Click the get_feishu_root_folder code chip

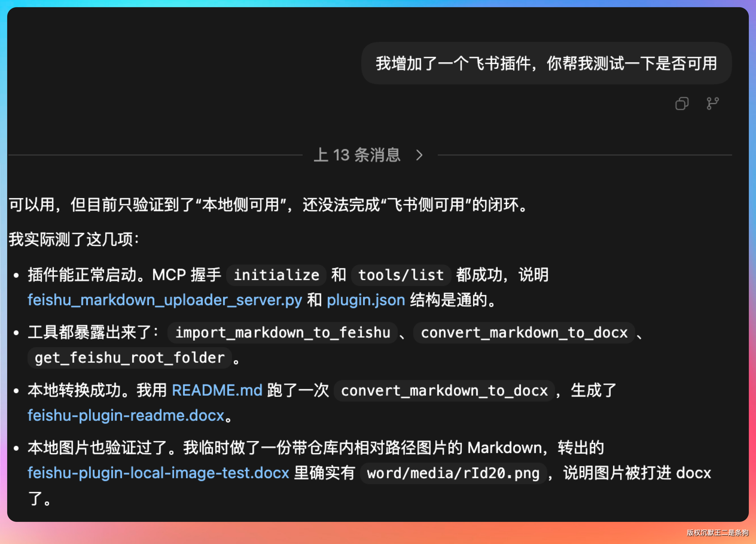tap(130, 358)
